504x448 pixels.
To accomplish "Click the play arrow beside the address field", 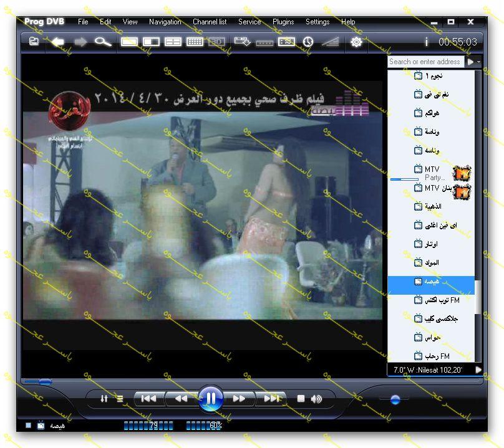I will (x=470, y=62).
